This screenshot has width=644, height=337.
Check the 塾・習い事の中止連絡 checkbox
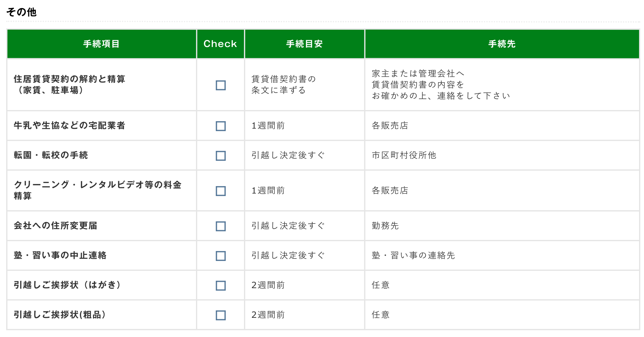click(x=220, y=256)
